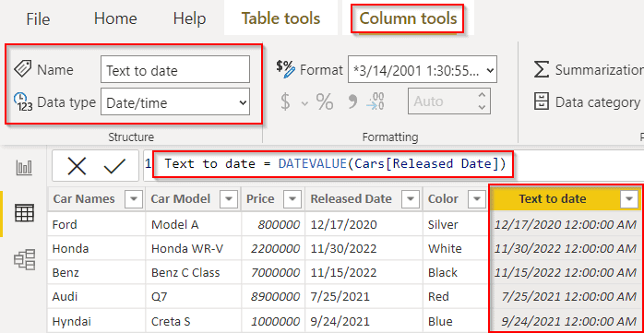
Task: Click the Honda WR-V cell
Action: (194, 248)
